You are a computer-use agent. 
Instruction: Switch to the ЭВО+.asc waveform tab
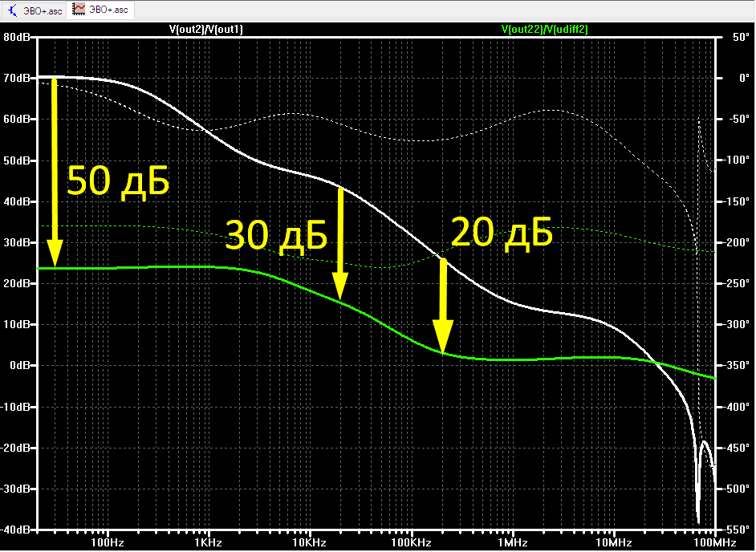tap(101, 10)
